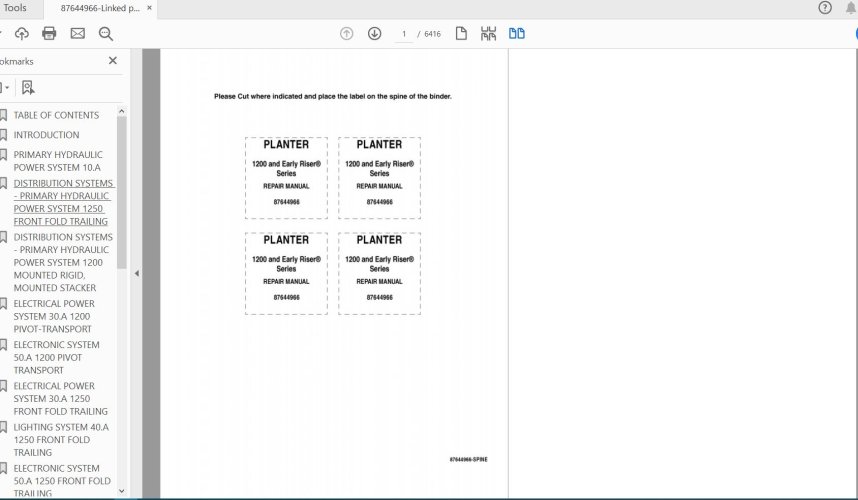Image resolution: width=858 pixels, height=500 pixels.
Task: Select the single page view icon
Action: pyautogui.click(x=461, y=34)
